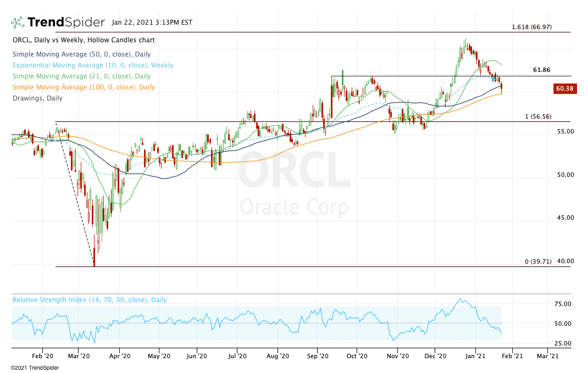Click the 1 (56.56) Fibonacci label
This screenshot has width=588, height=373.
[538, 116]
